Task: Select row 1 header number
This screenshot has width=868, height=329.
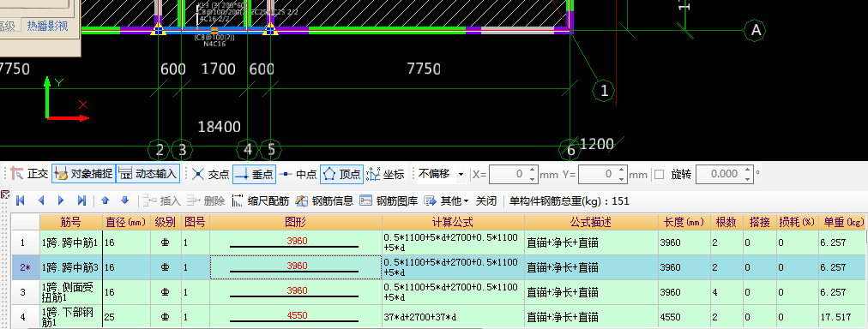Action: point(26,242)
